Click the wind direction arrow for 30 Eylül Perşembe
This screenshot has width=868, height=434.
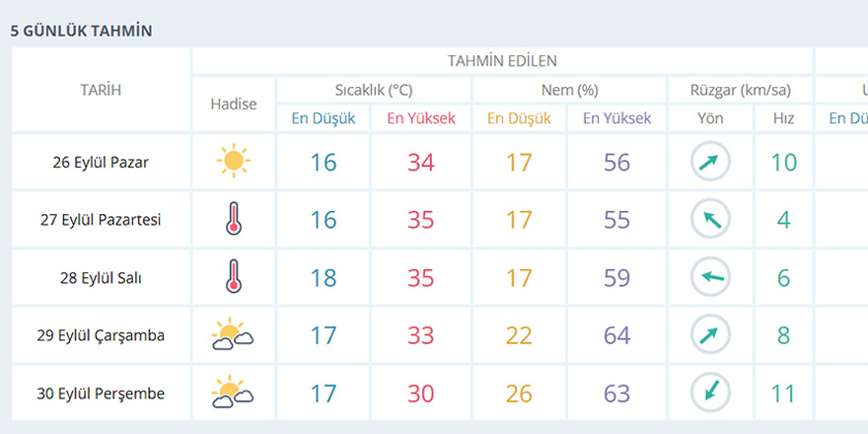(x=710, y=393)
